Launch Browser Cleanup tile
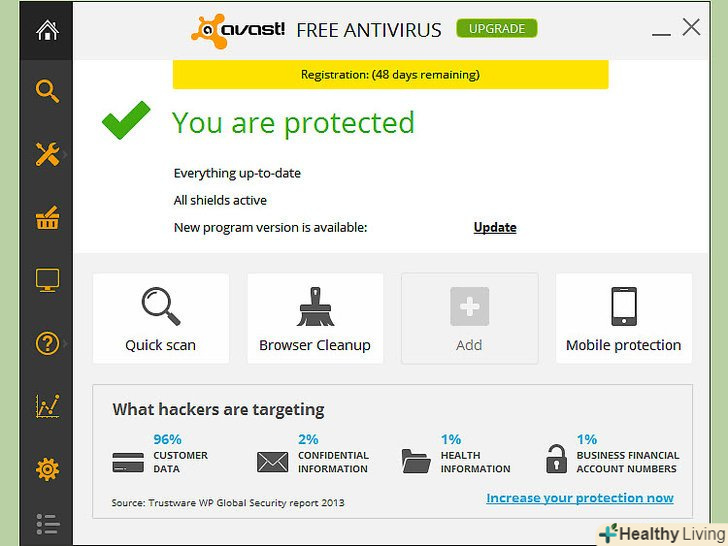Image resolution: width=728 pixels, height=546 pixels. [315, 318]
